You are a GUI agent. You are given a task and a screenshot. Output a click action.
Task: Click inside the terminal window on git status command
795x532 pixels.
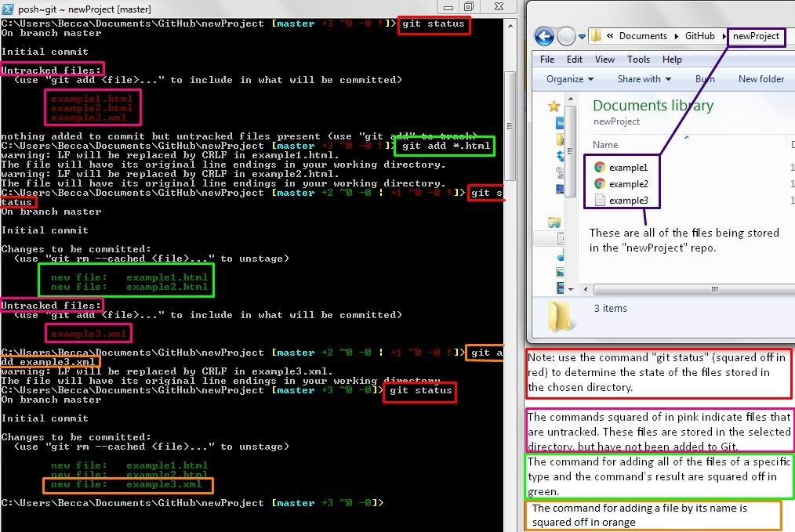[x=434, y=24]
